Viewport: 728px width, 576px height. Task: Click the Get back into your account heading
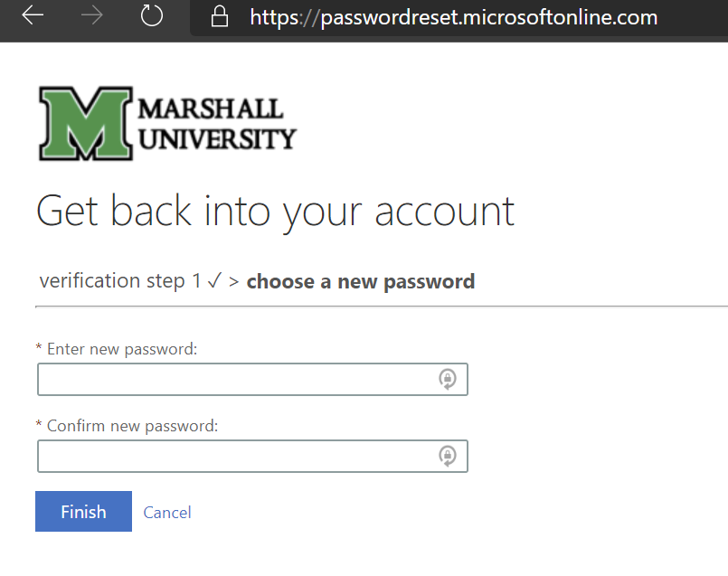coord(275,212)
